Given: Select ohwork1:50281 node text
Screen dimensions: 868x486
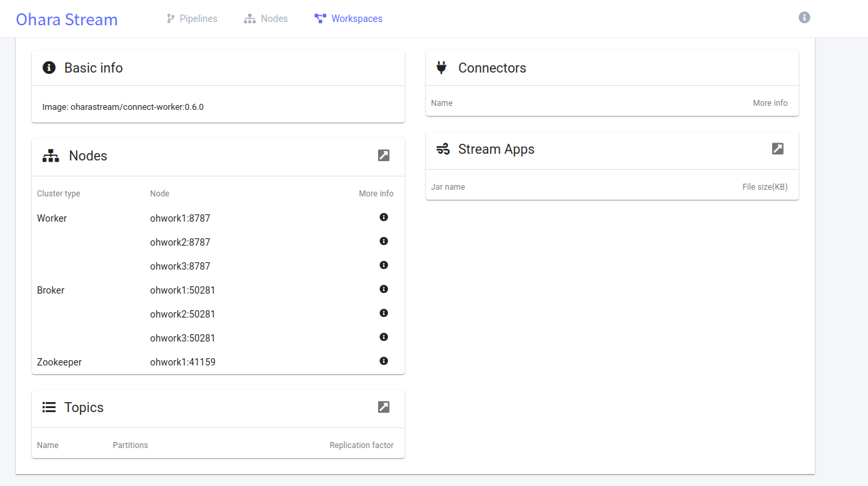Looking at the screenshot, I should tap(183, 290).
